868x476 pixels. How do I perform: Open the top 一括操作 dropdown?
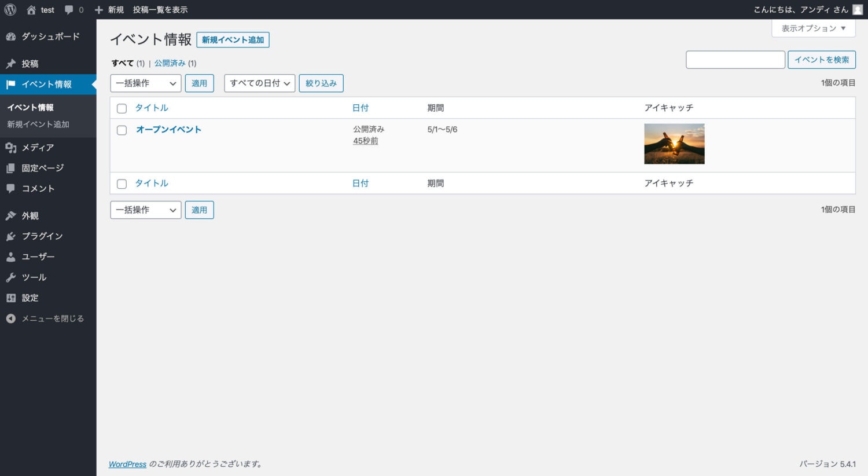[146, 83]
